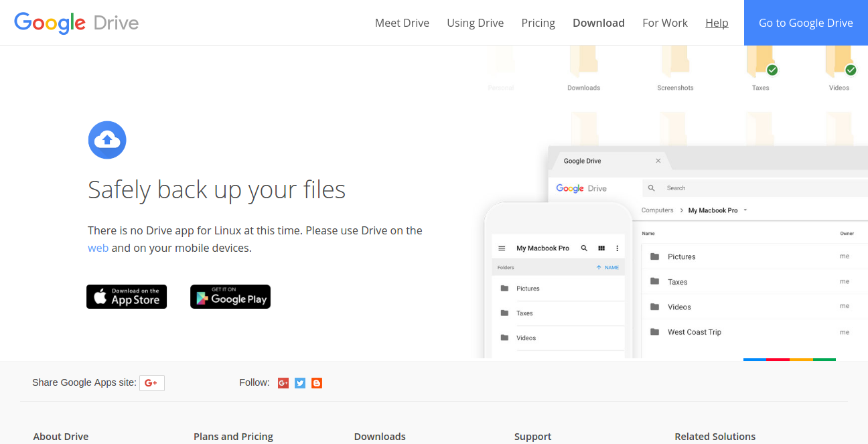
Task: Open the Meet Drive nav item
Action: pos(402,23)
